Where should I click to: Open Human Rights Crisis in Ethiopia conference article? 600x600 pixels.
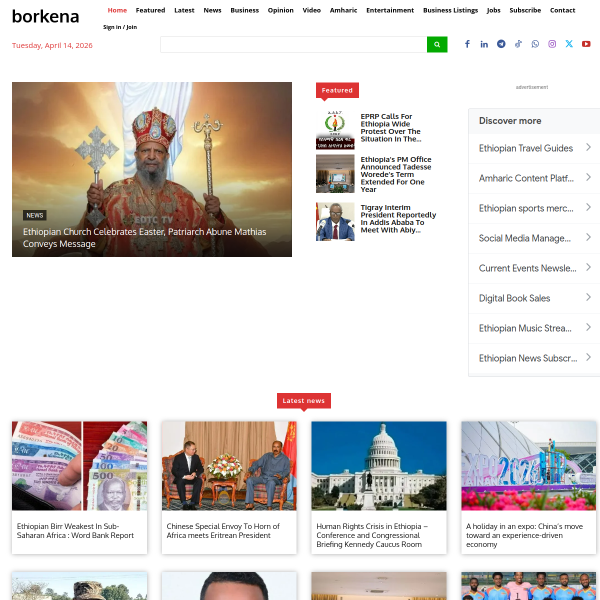(x=372, y=535)
